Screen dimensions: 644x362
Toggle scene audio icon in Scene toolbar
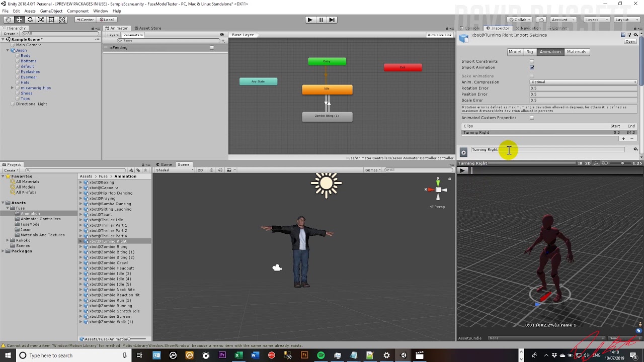click(x=220, y=170)
